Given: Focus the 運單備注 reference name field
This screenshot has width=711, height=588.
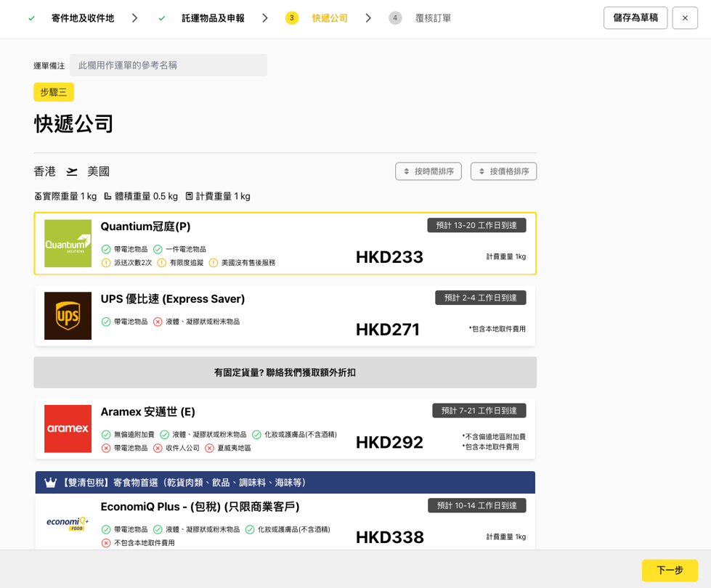Looking at the screenshot, I should pos(168,65).
